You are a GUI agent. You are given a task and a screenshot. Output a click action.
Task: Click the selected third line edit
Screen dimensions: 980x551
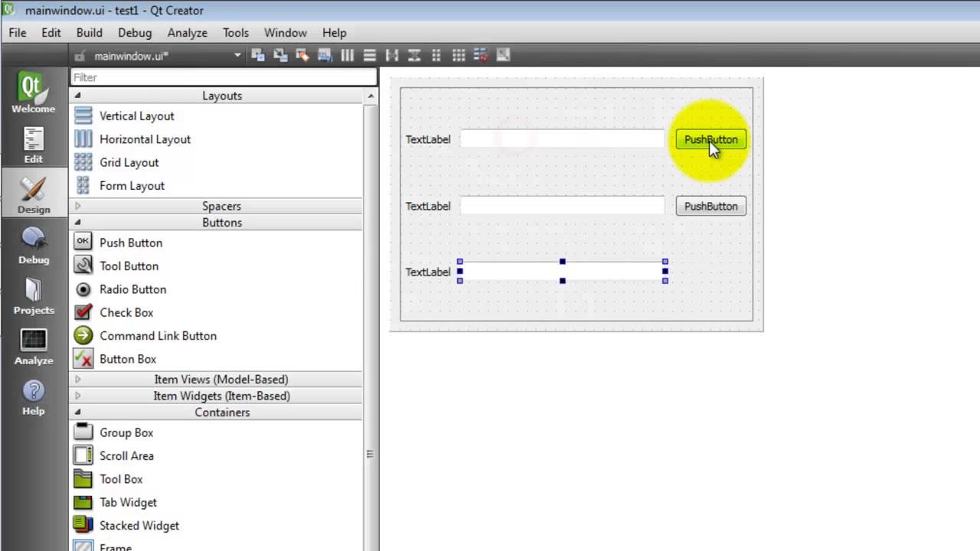pos(563,272)
